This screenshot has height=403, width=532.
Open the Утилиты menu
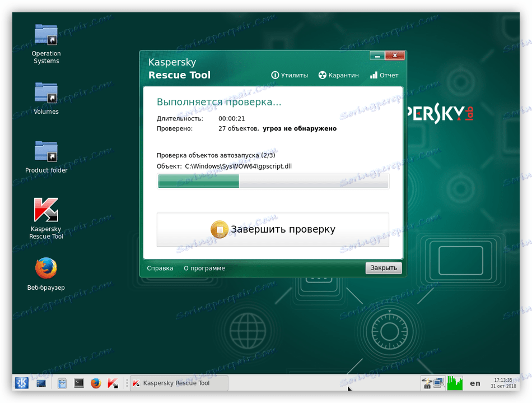click(x=290, y=75)
